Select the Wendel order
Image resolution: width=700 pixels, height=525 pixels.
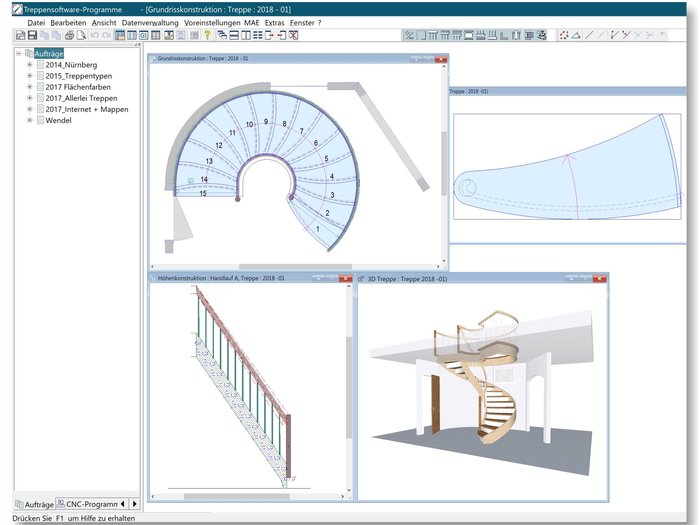click(x=58, y=120)
